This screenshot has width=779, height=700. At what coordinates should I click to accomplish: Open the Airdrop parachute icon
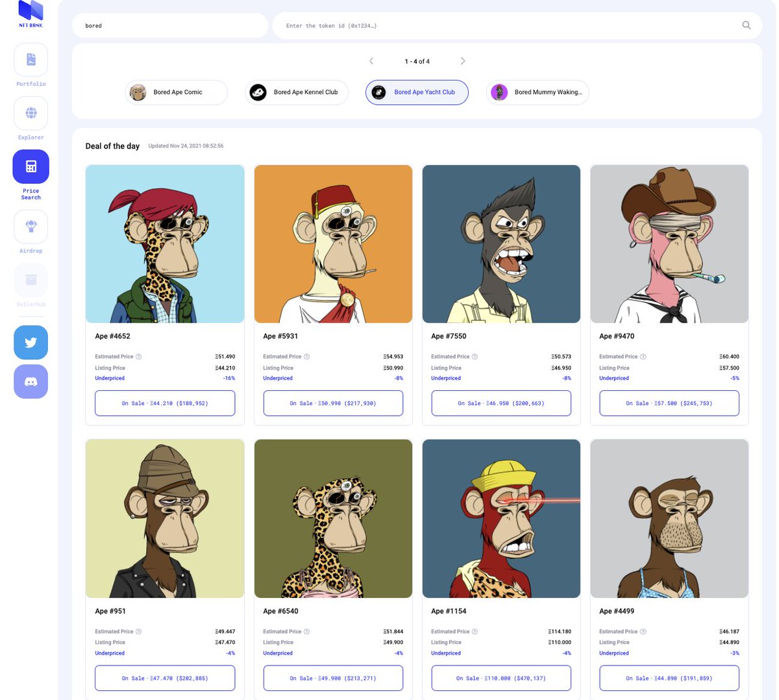tap(31, 227)
